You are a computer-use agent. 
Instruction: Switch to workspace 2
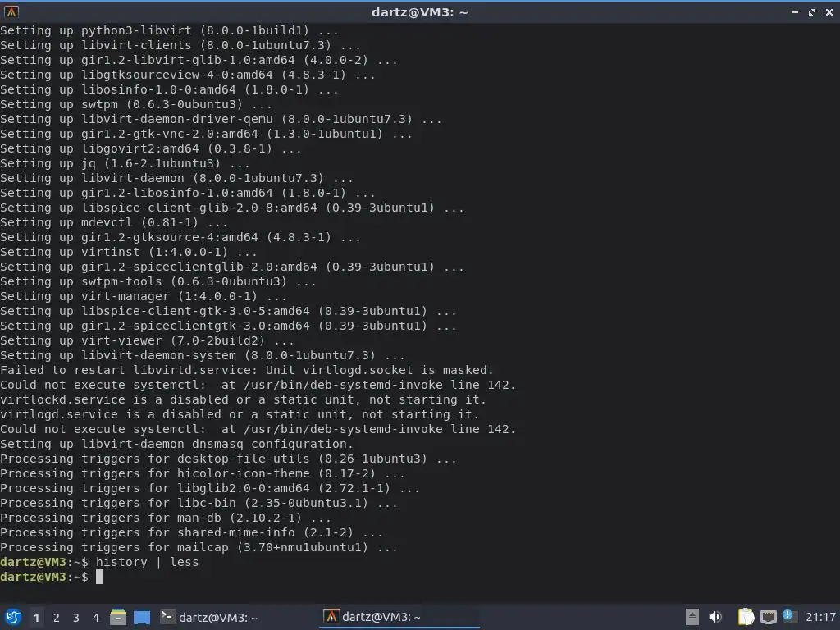(x=57, y=618)
